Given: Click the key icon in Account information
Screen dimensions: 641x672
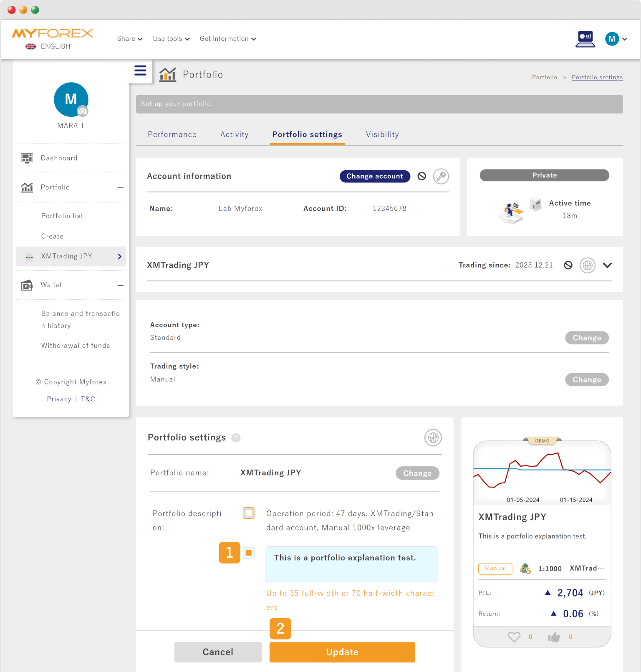Looking at the screenshot, I should pyautogui.click(x=441, y=176).
